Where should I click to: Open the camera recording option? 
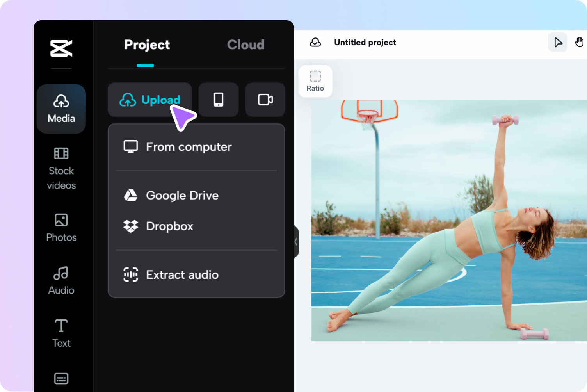(x=265, y=100)
